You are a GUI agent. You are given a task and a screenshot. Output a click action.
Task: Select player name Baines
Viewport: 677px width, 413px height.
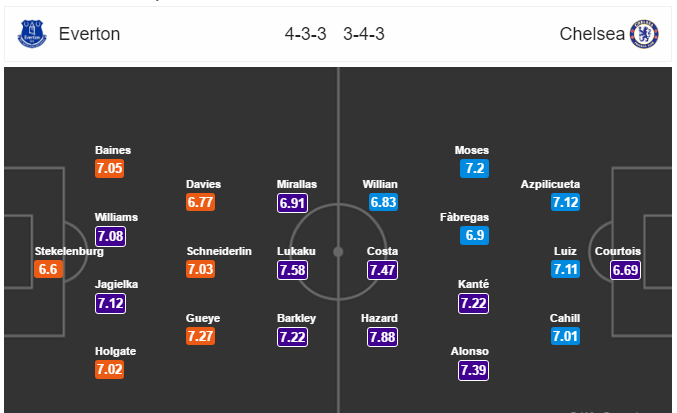click(x=112, y=150)
